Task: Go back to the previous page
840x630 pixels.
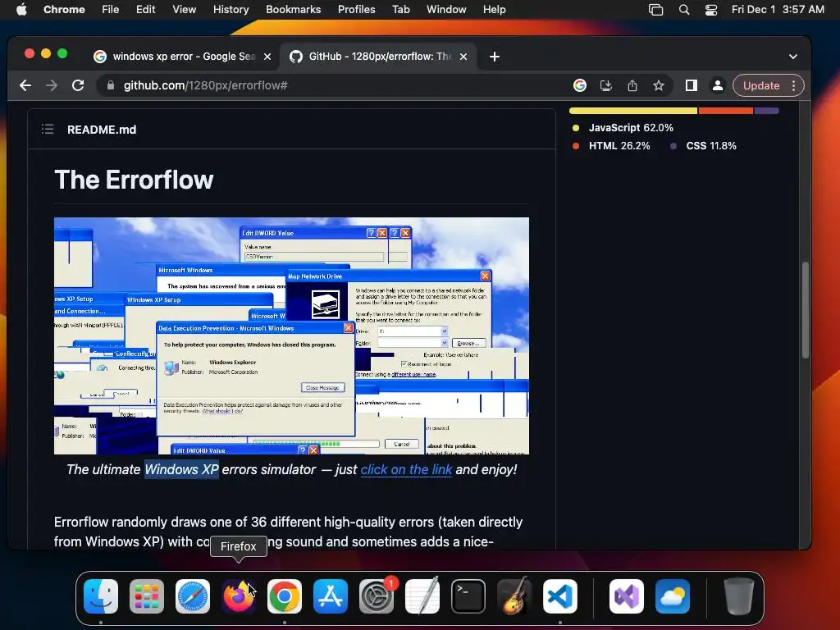Action: (25, 85)
